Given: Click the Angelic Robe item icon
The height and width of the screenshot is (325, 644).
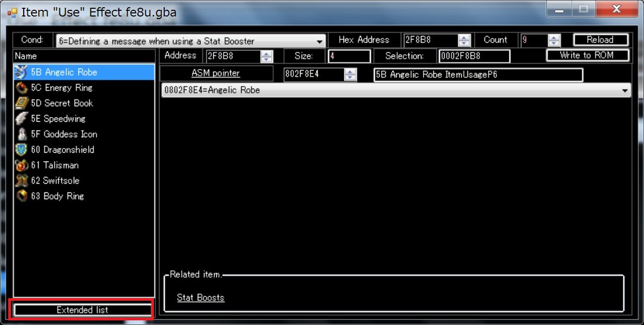Looking at the screenshot, I should click(22, 73).
